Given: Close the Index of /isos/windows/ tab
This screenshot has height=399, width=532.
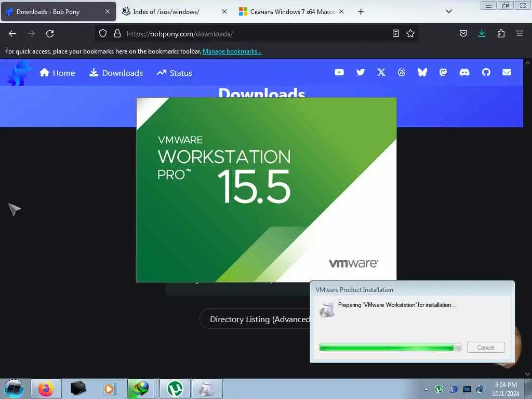Looking at the screenshot, I should pos(224,11).
